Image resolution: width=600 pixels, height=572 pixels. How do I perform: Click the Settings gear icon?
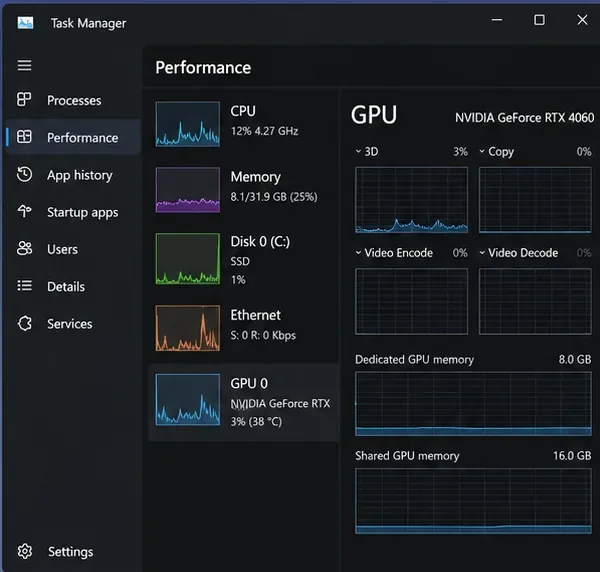(25, 551)
